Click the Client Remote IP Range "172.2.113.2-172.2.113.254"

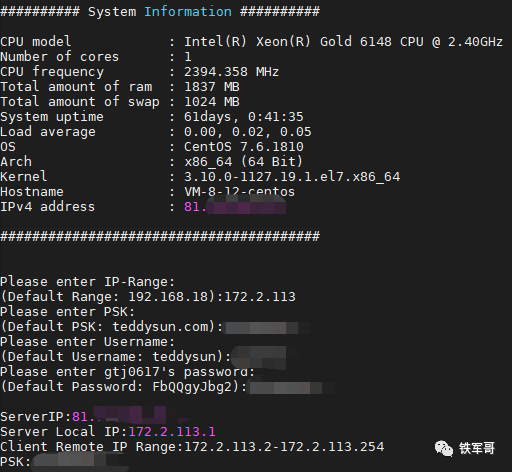284,447
